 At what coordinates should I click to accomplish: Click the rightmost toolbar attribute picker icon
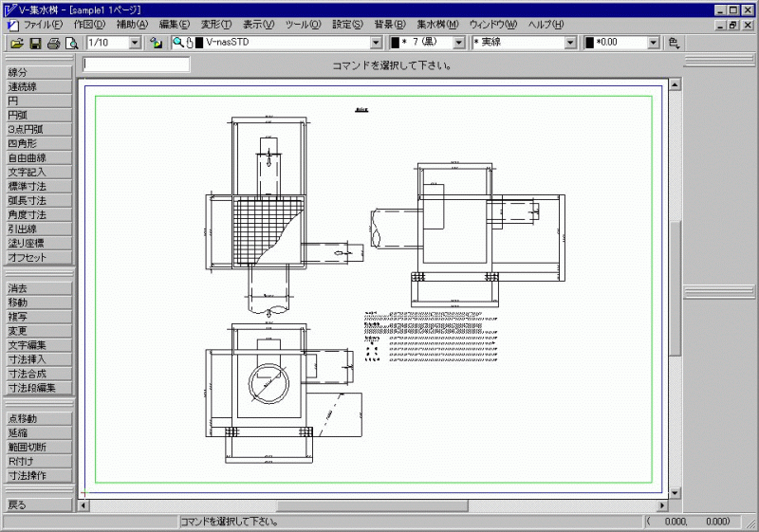pyautogui.click(x=675, y=43)
